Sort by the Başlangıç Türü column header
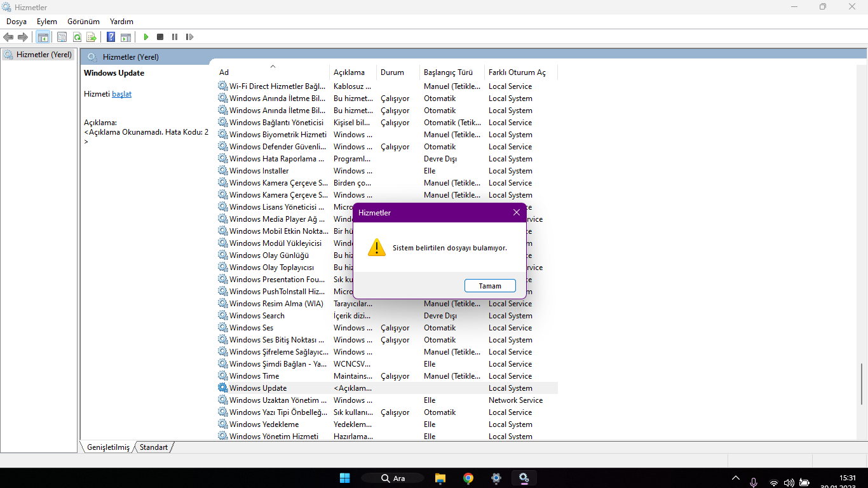868x488 pixels. [452, 72]
